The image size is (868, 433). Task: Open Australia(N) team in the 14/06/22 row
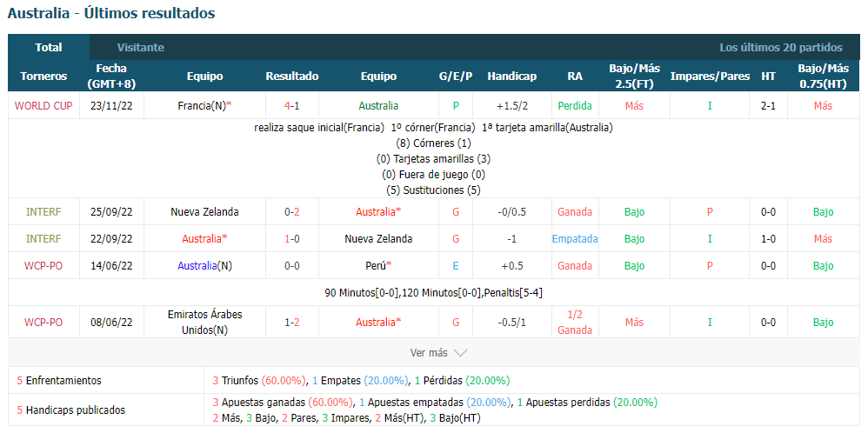[x=204, y=266]
